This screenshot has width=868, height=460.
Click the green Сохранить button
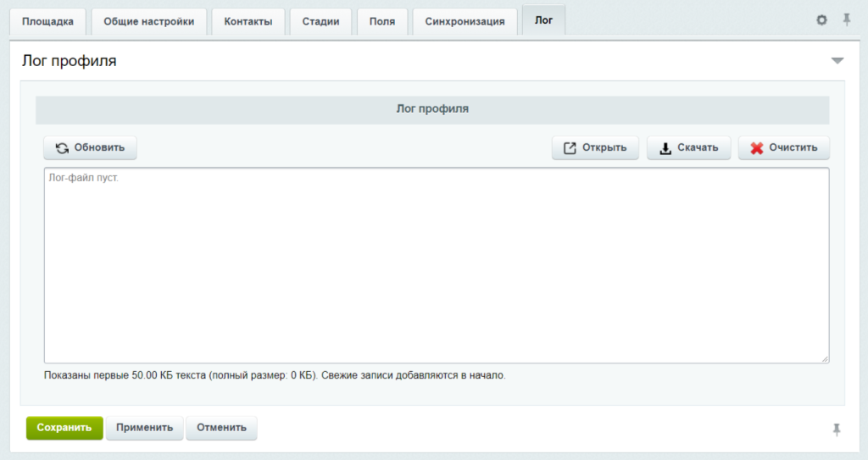64,428
